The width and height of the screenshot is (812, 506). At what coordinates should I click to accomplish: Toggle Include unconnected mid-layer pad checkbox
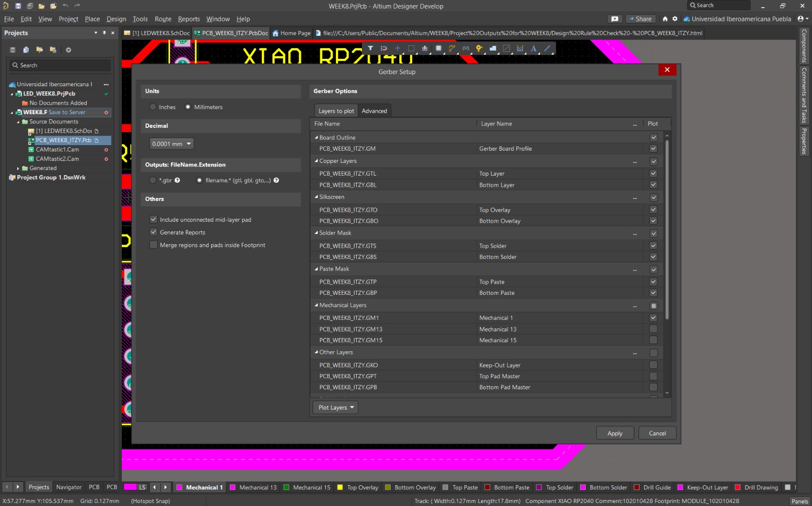153,219
